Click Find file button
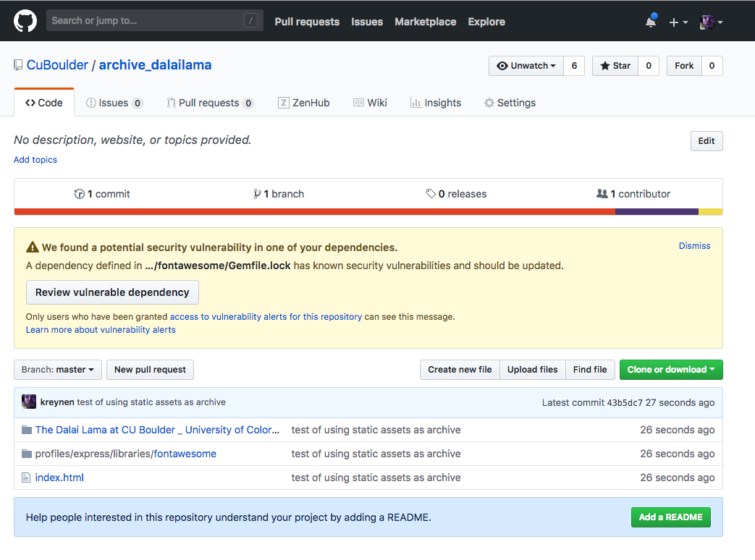The image size is (755, 560). 590,370
